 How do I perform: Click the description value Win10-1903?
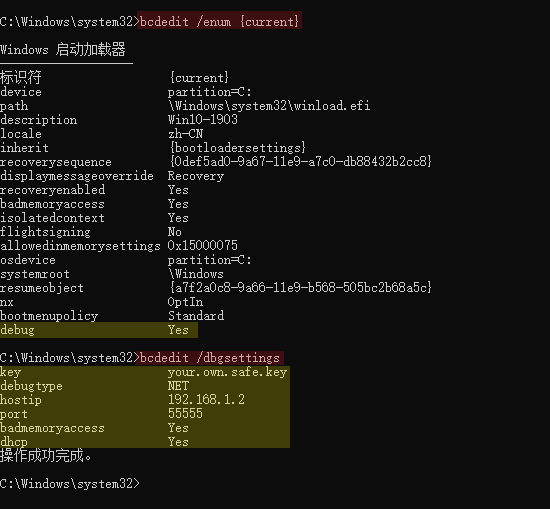(203, 120)
